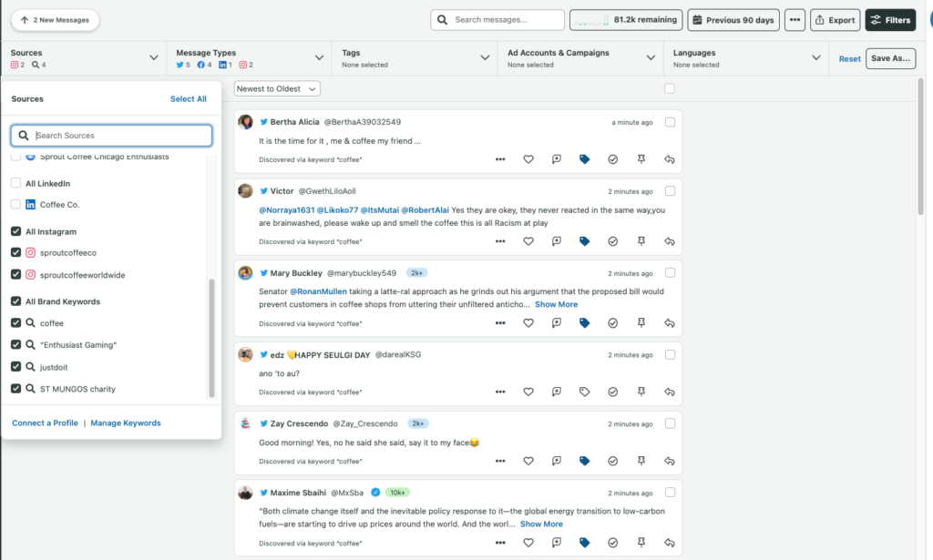Open more options on Mary Buckley's message

(500, 323)
